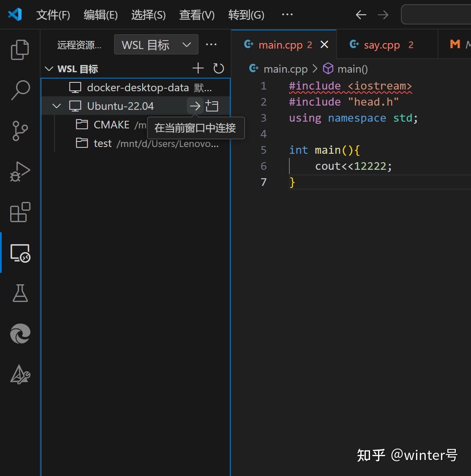The width and height of the screenshot is (471, 476).
Task: Click line number 7 in gutter
Action: tap(263, 182)
